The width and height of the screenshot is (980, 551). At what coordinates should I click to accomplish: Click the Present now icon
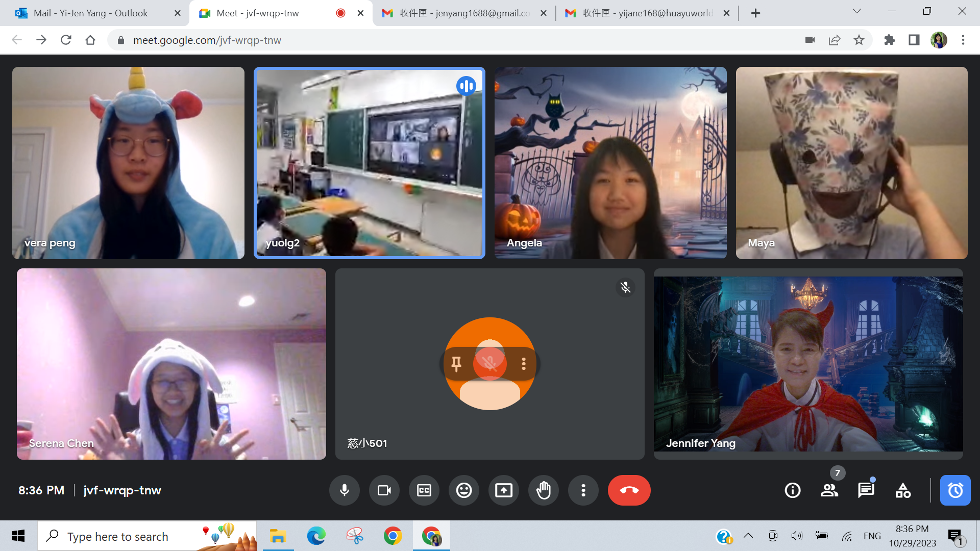[x=504, y=490]
